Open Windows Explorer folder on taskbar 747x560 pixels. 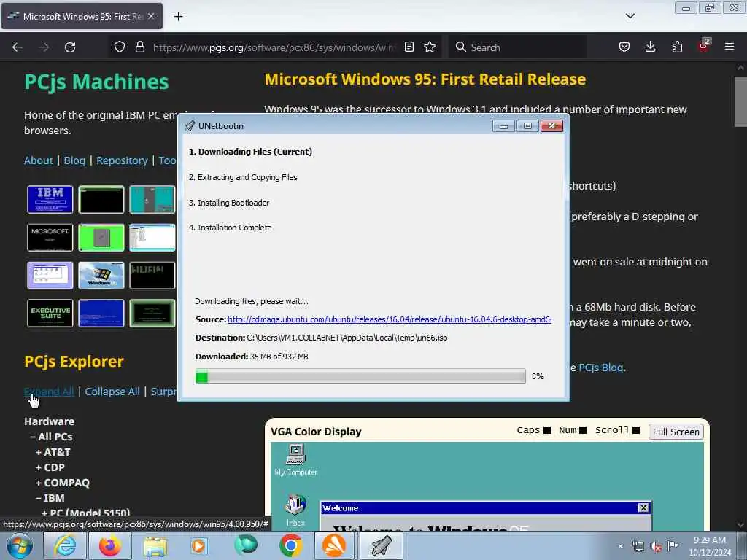[155, 545]
